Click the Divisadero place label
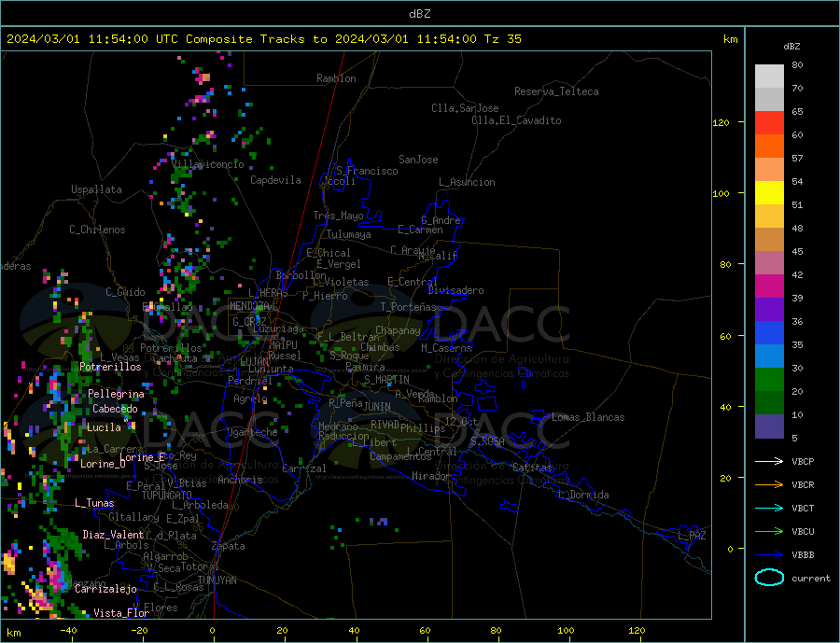Viewport: 840px width, 643px height. (455, 290)
